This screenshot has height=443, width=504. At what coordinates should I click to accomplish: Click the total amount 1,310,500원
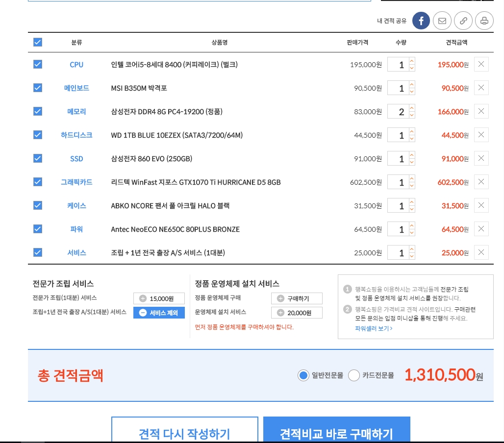[x=444, y=375]
